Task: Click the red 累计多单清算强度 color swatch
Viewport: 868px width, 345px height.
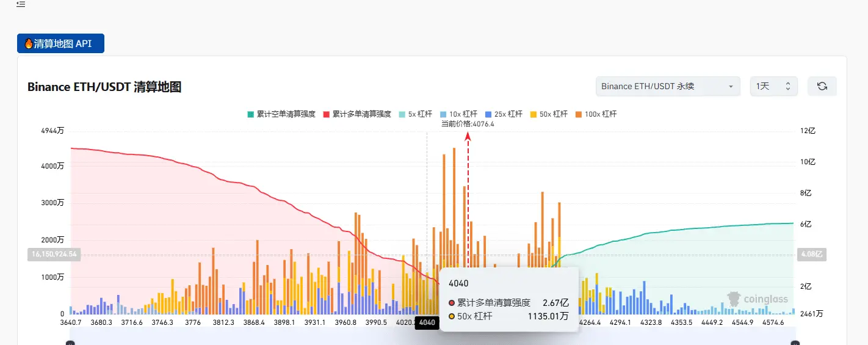Action: pyautogui.click(x=327, y=114)
